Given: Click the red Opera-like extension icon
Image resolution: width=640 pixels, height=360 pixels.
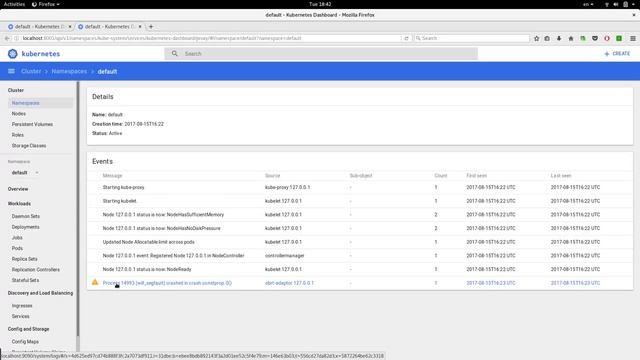Looking at the screenshot, I should coord(607,38).
